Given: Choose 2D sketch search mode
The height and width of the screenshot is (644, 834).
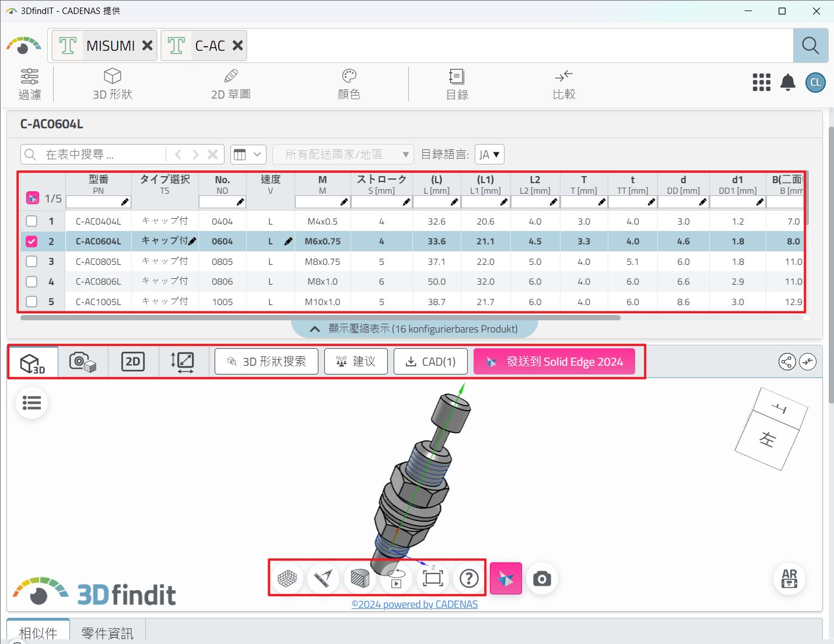Looking at the screenshot, I should point(231,84).
